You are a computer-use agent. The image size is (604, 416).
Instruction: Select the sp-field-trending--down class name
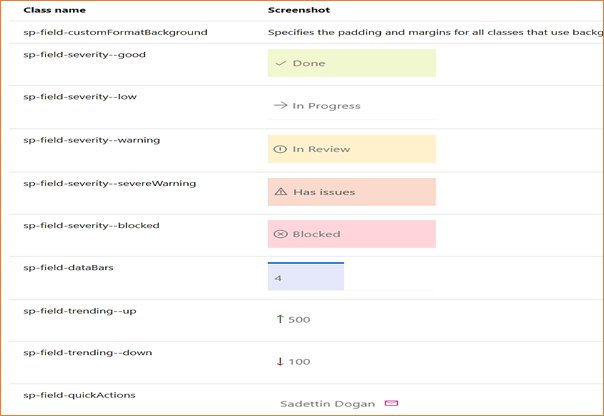[87, 353]
